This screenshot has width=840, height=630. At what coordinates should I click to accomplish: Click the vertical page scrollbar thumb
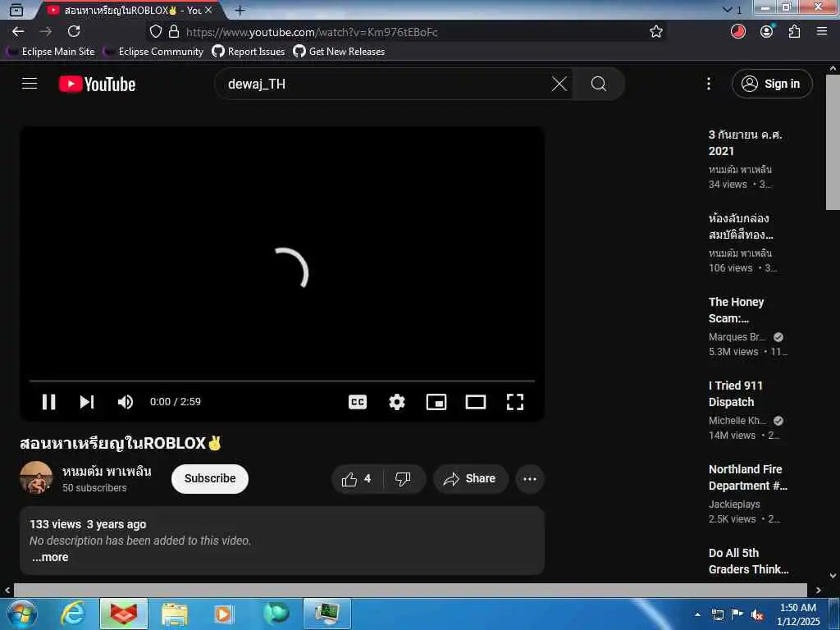click(x=833, y=143)
